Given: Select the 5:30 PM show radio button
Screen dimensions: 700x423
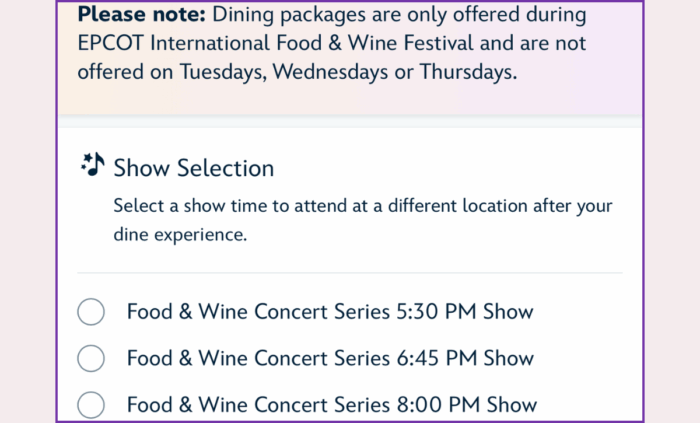Looking at the screenshot, I should [x=91, y=311].
